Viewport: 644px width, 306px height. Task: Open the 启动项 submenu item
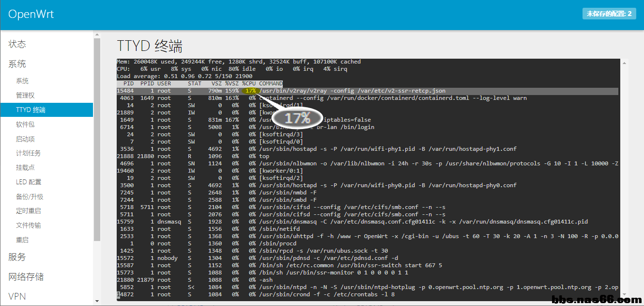pos(25,139)
